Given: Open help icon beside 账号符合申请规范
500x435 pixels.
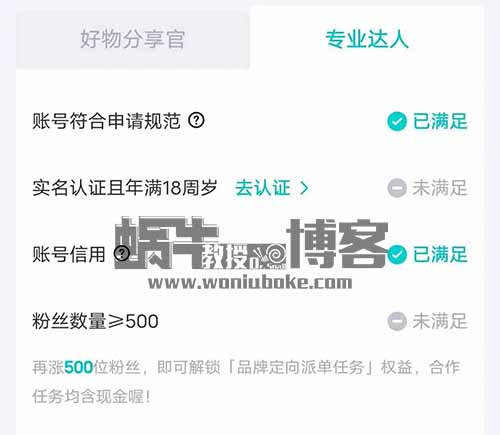Looking at the screenshot, I should 196,120.
